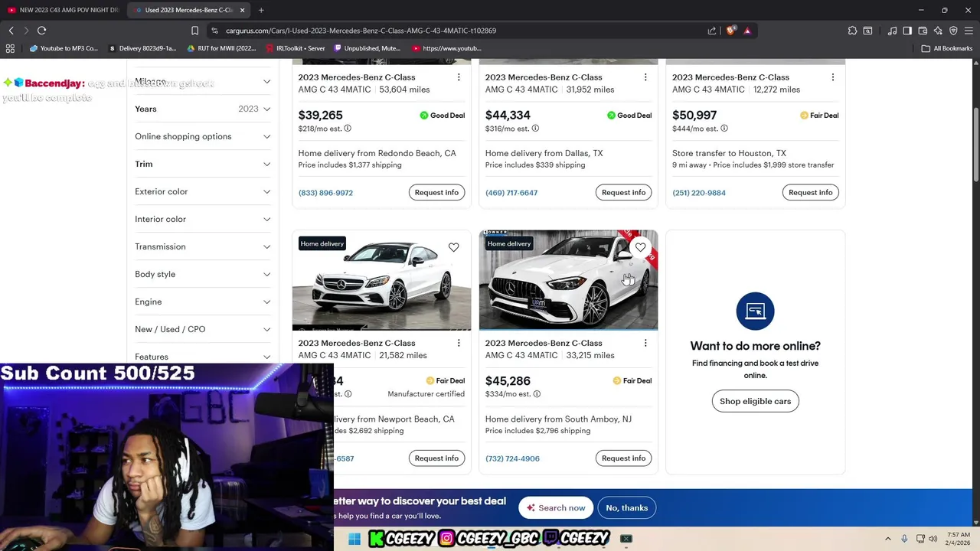Open the Brave VPN shield icon
The image size is (980, 551).
(953, 31)
